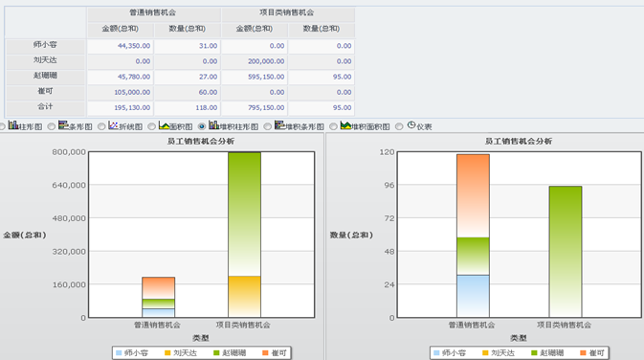
Task: Click the 师小容 row header
Action: [45, 46]
